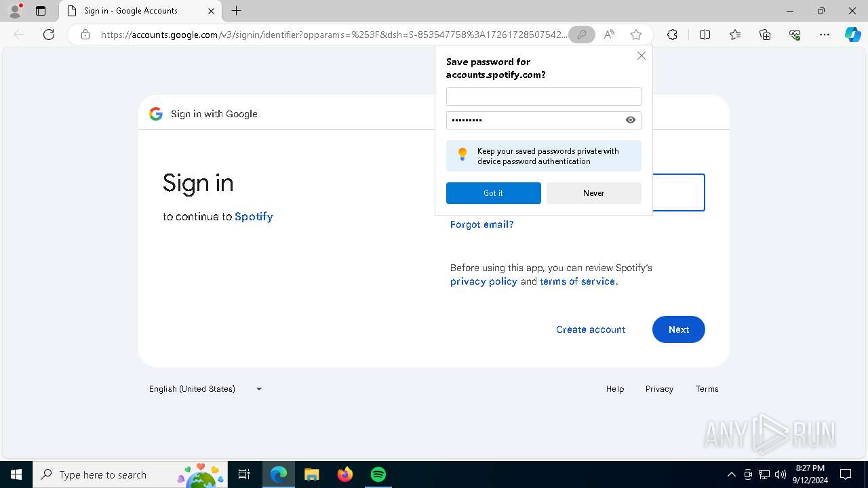The width and height of the screenshot is (868, 488).
Task: Choose Never save password
Action: coord(593,193)
